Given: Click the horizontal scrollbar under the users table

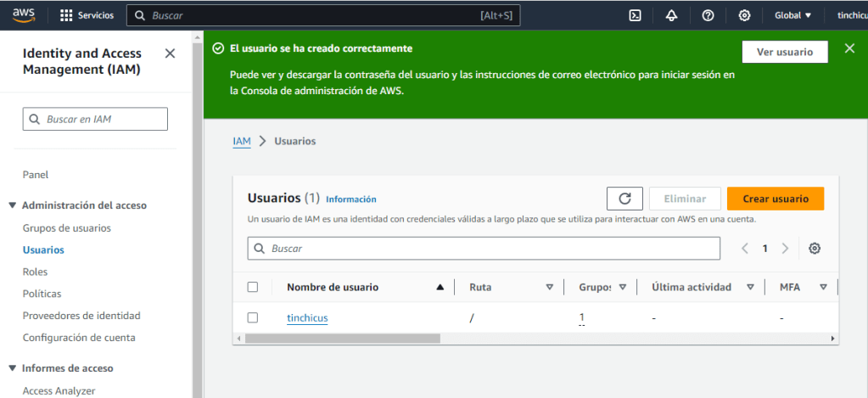Looking at the screenshot, I should (x=339, y=338).
